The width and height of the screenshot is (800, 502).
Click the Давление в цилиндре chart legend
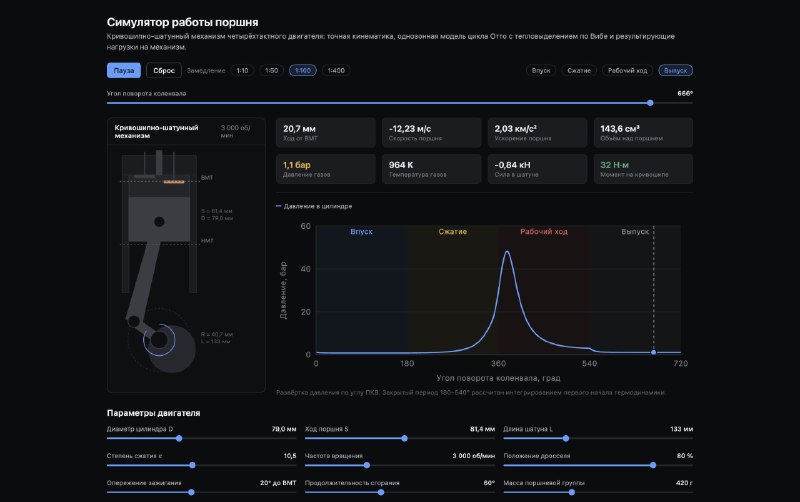click(x=314, y=206)
